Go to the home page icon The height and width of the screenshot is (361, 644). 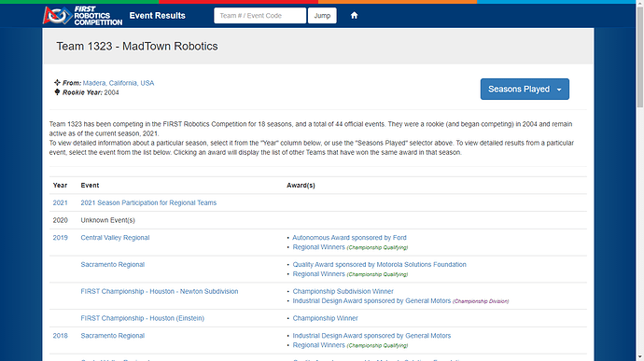pyautogui.click(x=354, y=16)
